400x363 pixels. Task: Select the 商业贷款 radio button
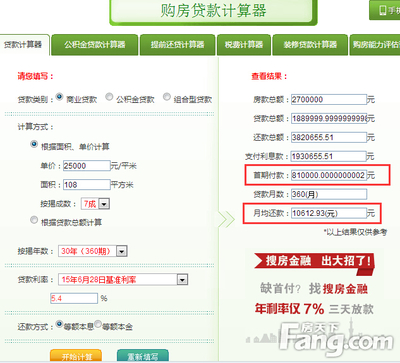coord(59,97)
